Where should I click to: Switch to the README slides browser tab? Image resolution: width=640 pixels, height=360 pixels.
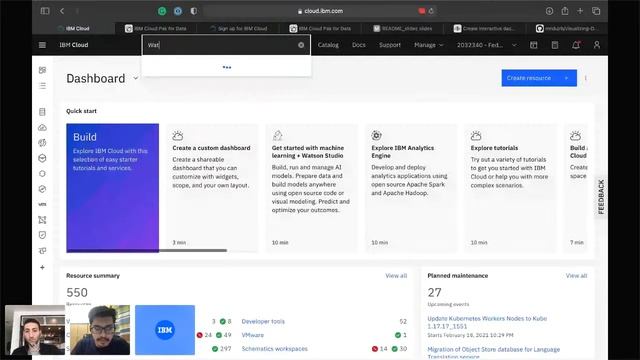(402, 29)
